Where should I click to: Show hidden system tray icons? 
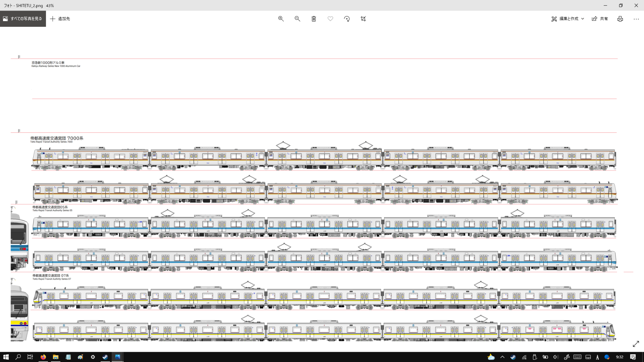[502, 357]
